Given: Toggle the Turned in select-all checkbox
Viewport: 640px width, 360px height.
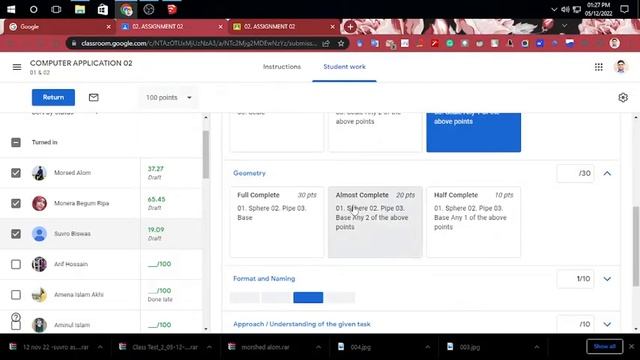Looking at the screenshot, I should coord(16,142).
